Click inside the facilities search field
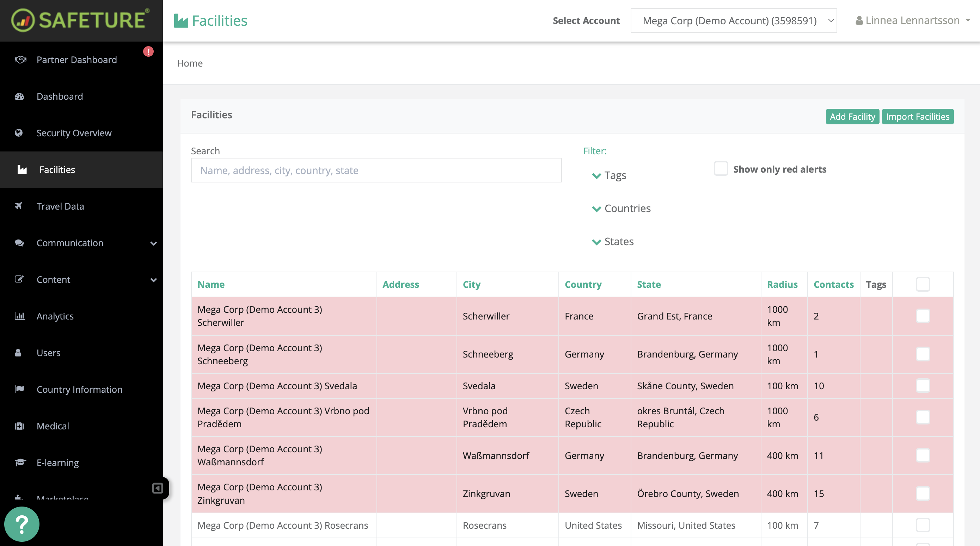This screenshot has height=546, width=980. (376, 170)
